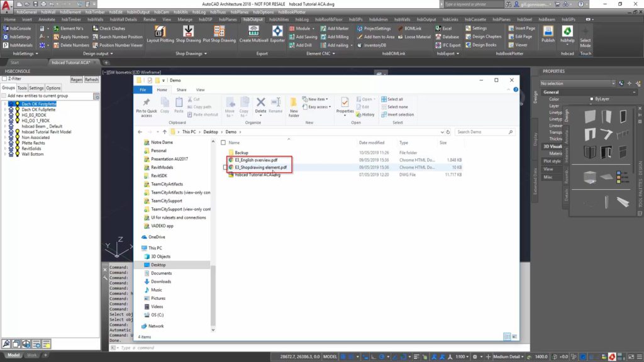
Task: Toggle light bulb of Wall Bottom group
Action: 17,155
